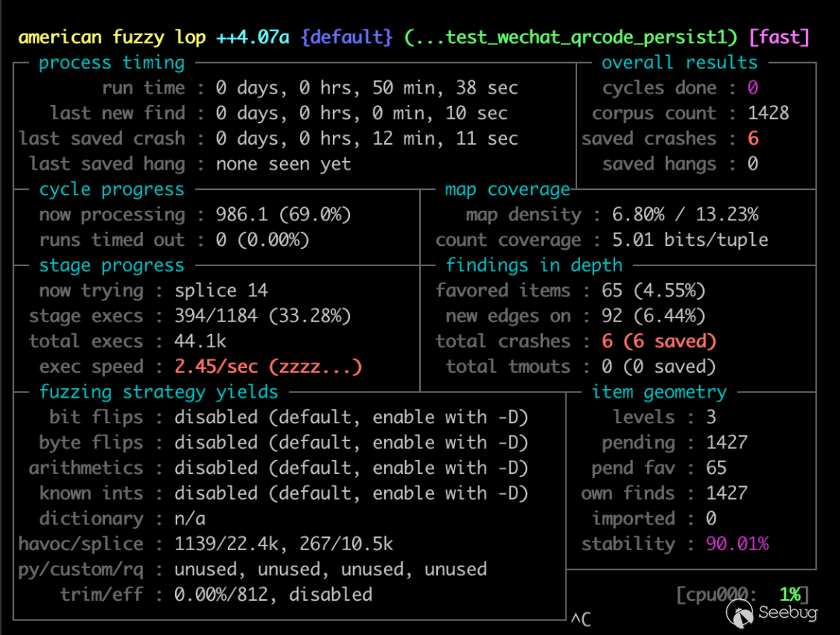
Task: Click the {default} fuzzer name label
Action: pos(346,37)
